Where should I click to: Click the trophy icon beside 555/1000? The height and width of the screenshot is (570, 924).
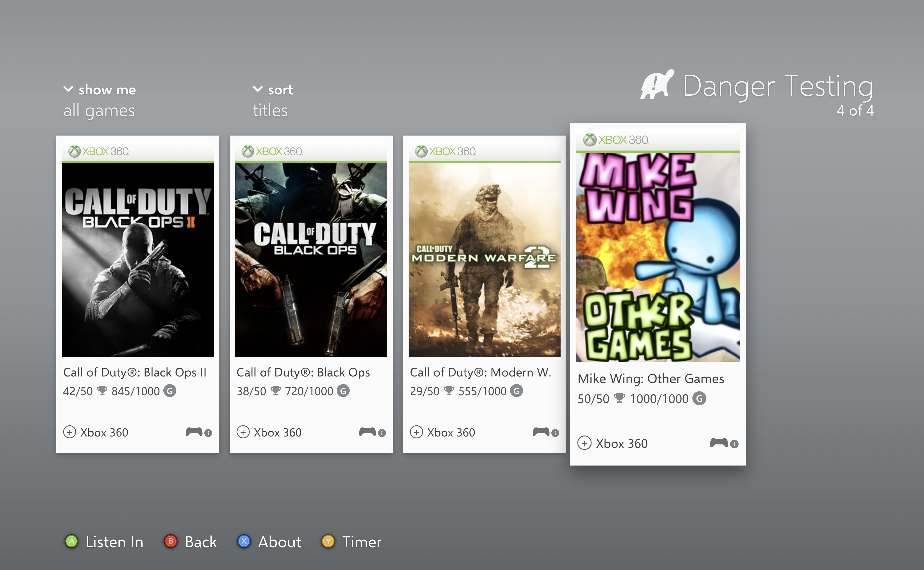449,390
